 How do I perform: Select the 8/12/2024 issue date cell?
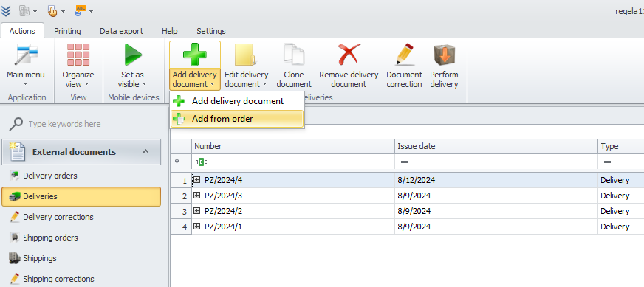[496, 180]
